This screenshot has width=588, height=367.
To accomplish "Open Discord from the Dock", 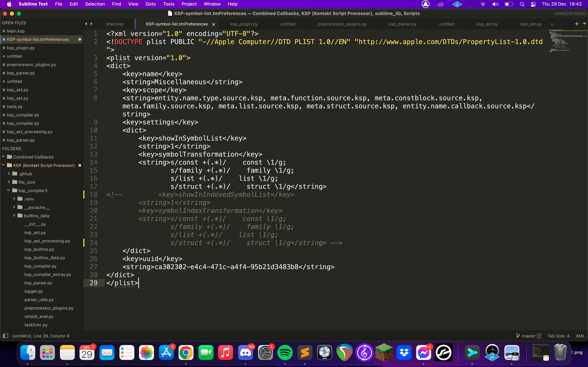I will point(245,353).
